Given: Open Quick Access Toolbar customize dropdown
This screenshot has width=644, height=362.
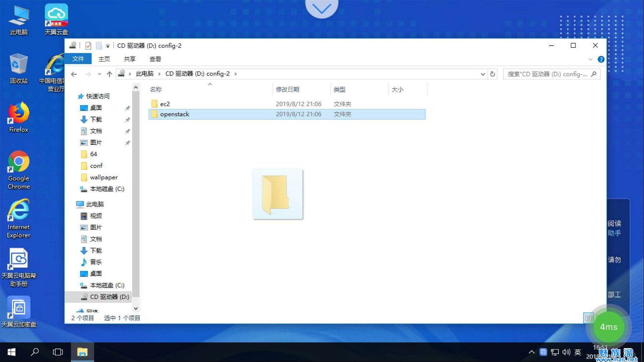Looking at the screenshot, I should pyautogui.click(x=108, y=46).
